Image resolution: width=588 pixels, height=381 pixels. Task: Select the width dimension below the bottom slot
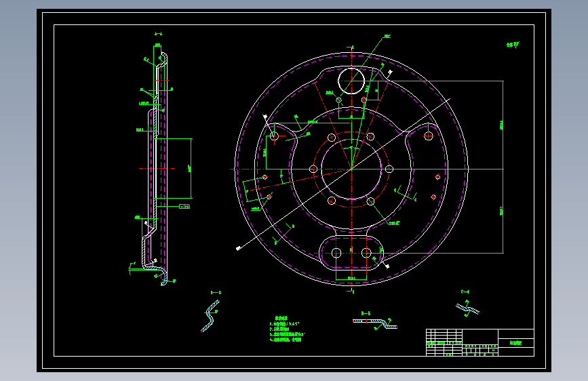[351, 278]
